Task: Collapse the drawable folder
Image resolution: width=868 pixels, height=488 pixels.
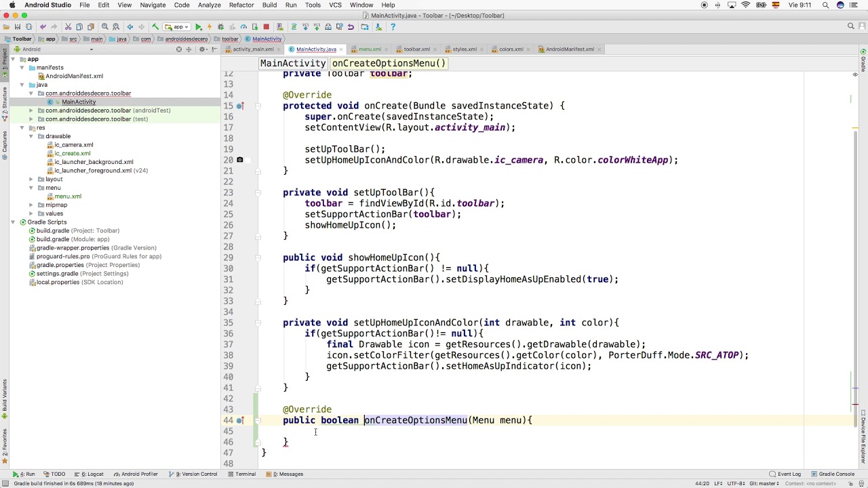Action: point(31,136)
